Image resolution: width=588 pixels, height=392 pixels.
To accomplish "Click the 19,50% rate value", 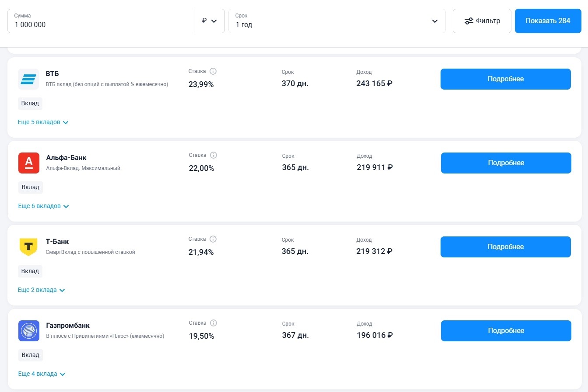I will [202, 336].
